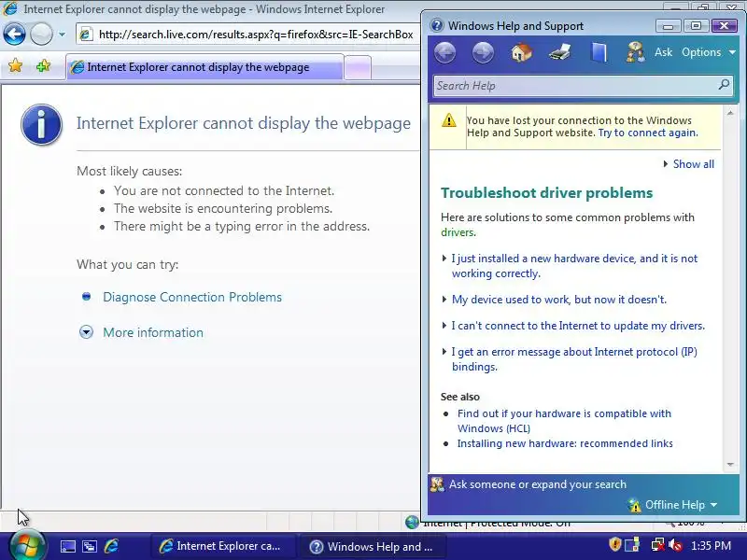Switch to the Internet Explorer taskbar button
Screen dimensions: 747x560
223,546
